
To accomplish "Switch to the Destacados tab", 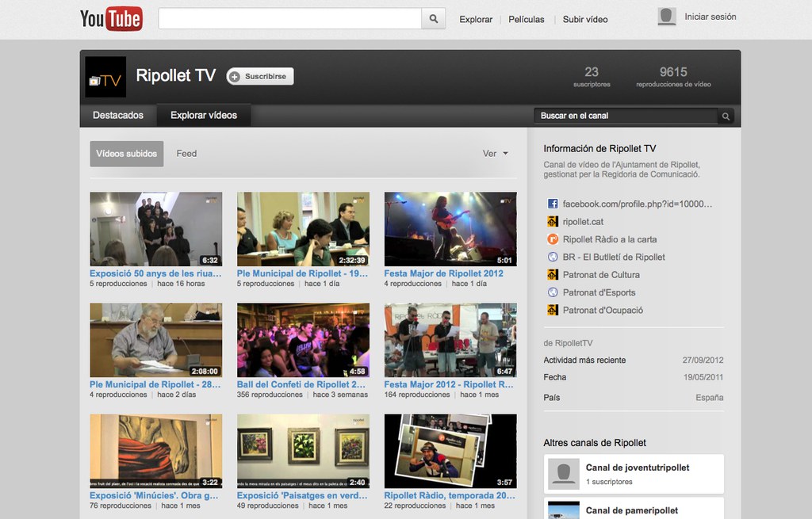I will point(118,116).
